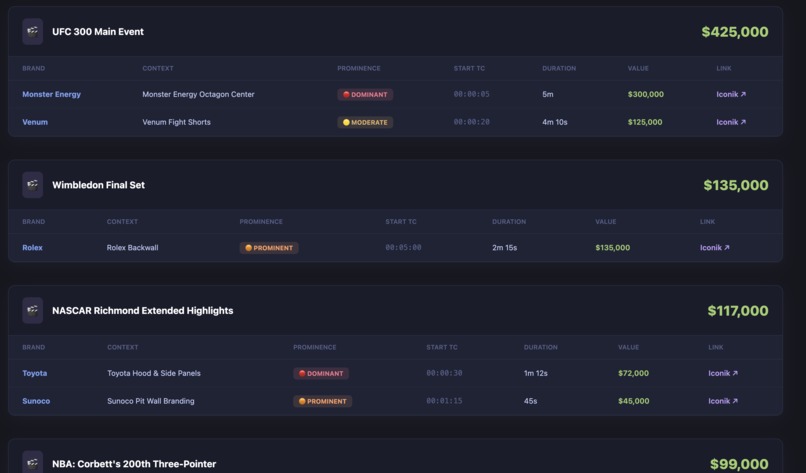Screen dimensions: 806x473
Task: Click start timecode 00:00:20
Action: (x=471, y=122)
